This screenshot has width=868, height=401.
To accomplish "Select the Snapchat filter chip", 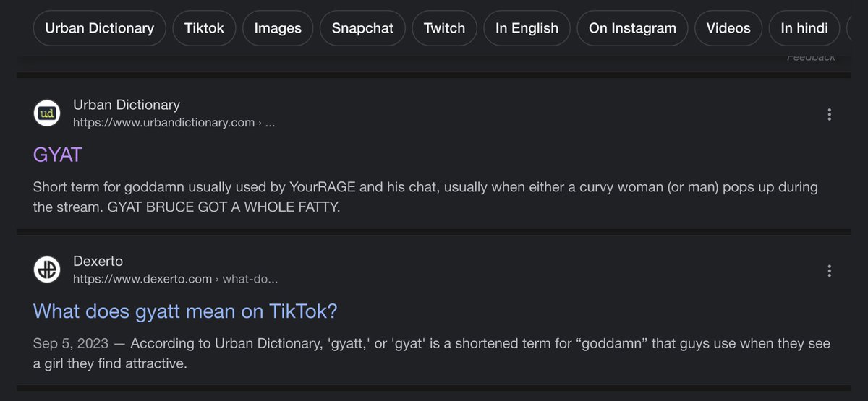I will 362,28.
